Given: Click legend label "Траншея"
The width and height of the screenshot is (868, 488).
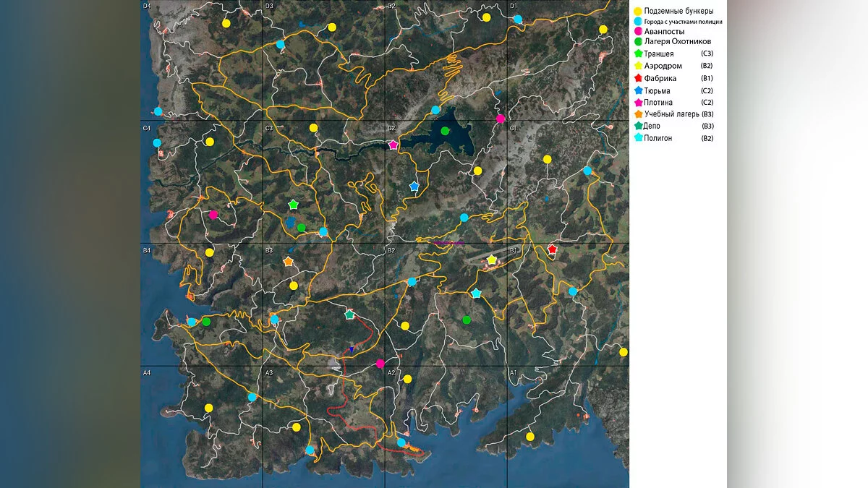Looking at the screenshot, I should click(x=659, y=54).
